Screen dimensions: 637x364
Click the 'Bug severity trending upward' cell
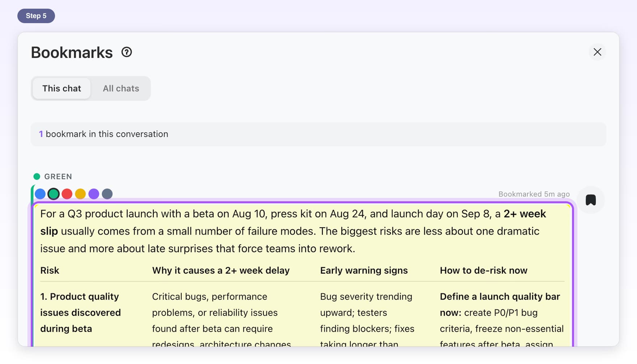tap(367, 318)
